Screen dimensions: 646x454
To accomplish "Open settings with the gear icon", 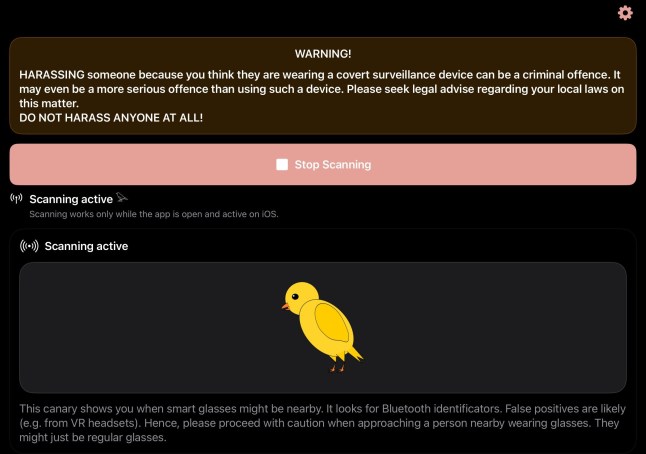I will [626, 13].
